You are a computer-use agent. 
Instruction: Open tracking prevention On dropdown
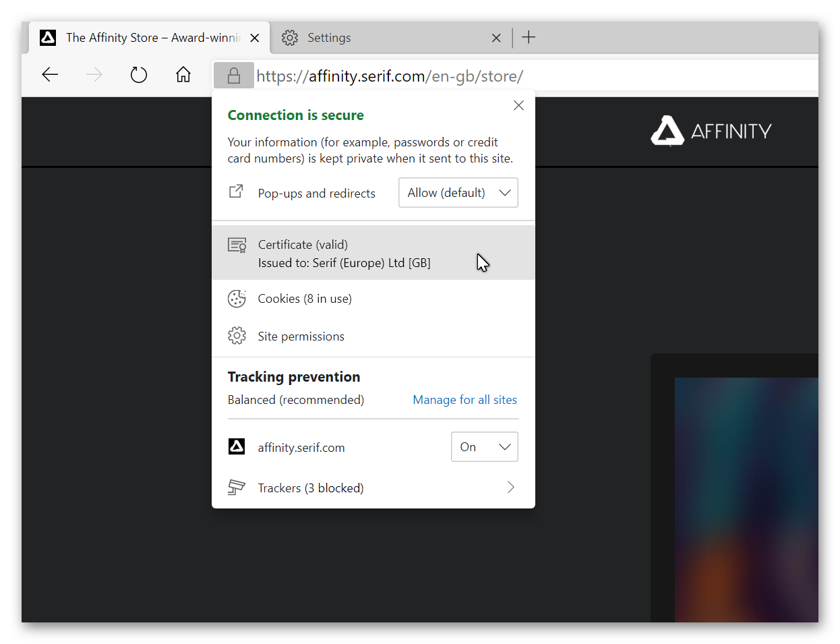[485, 447]
